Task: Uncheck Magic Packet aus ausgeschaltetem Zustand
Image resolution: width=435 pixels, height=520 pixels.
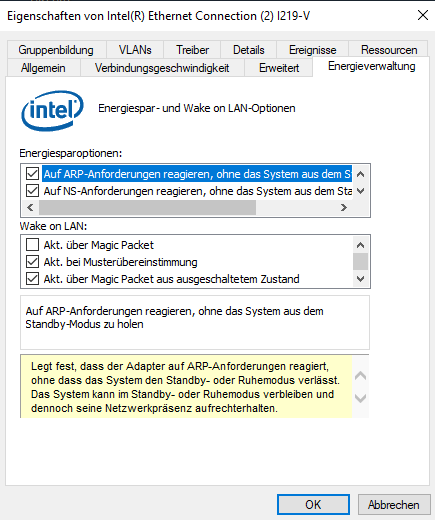Action: coord(32,279)
